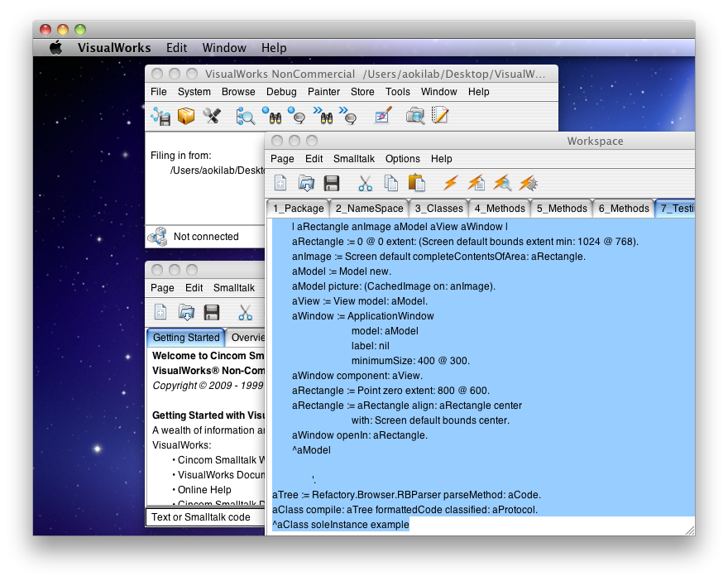Click Save floppy icon in Workspace toolbar
728x581 pixels.
(332, 184)
